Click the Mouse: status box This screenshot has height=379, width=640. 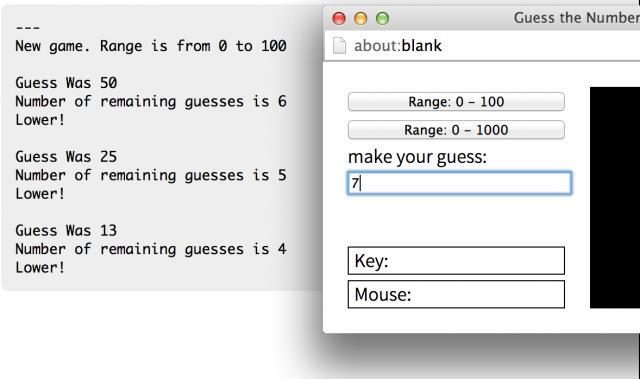point(456,294)
